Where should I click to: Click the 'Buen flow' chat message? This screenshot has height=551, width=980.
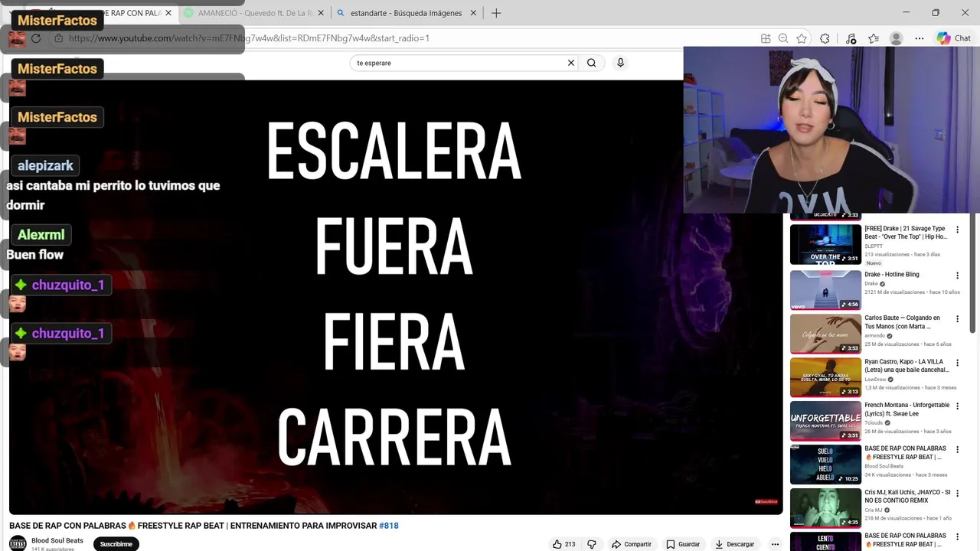(x=35, y=255)
